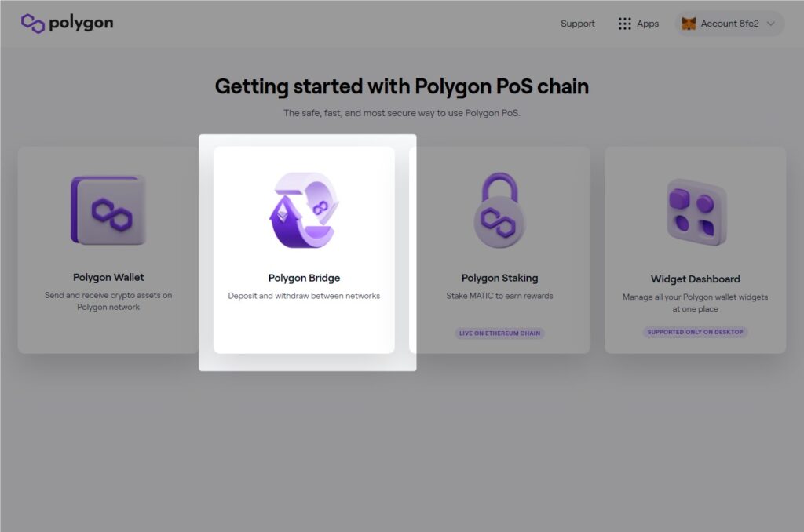Click the 'Supported only on desktop' badge
This screenshot has width=804, height=532.
(696, 332)
